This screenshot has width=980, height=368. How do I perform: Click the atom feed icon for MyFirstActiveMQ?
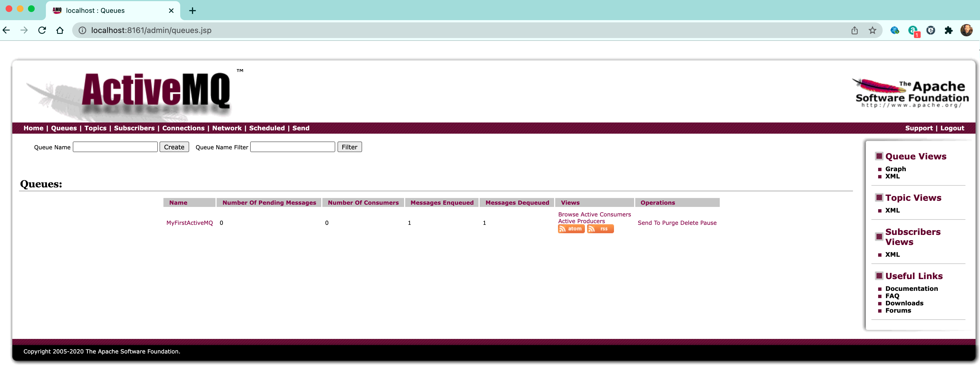coord(571,228)
